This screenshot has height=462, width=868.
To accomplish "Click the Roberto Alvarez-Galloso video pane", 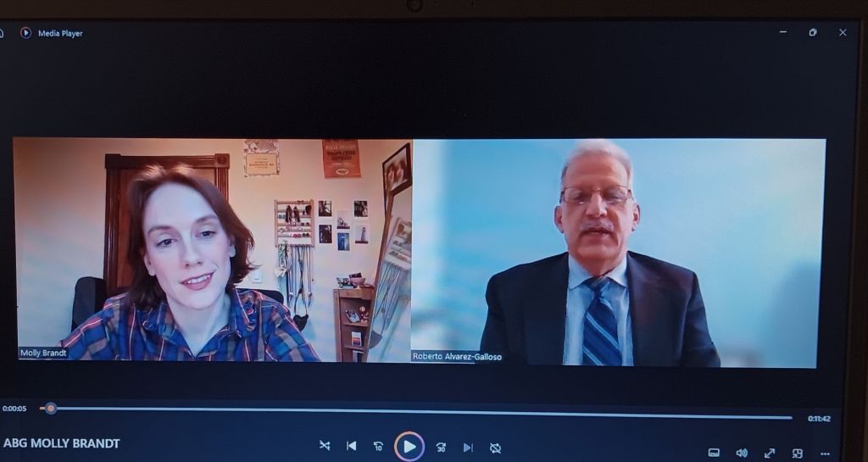I will click(619, 253).
